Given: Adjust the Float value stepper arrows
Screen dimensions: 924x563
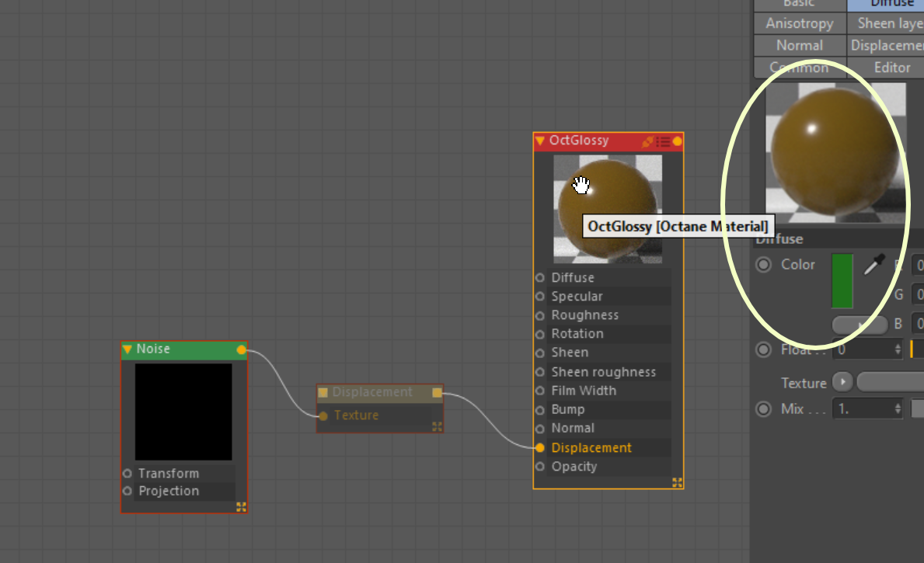Looking at the screenshot, I should tap(898, 349).
